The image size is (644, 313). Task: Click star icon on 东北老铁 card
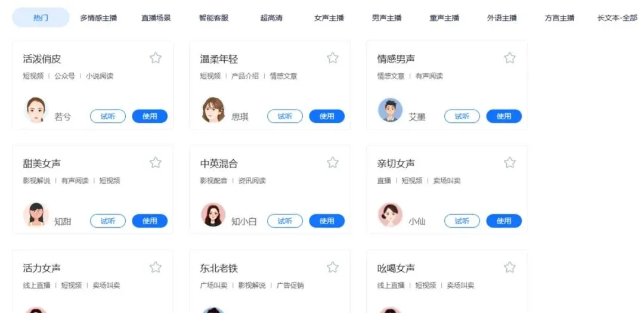click(x=333, y=268)
